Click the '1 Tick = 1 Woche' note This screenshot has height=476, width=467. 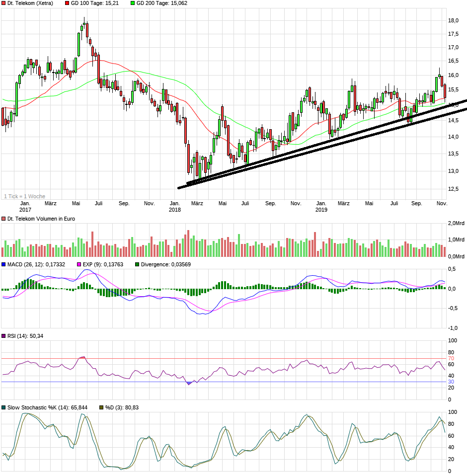click(24, 196)
